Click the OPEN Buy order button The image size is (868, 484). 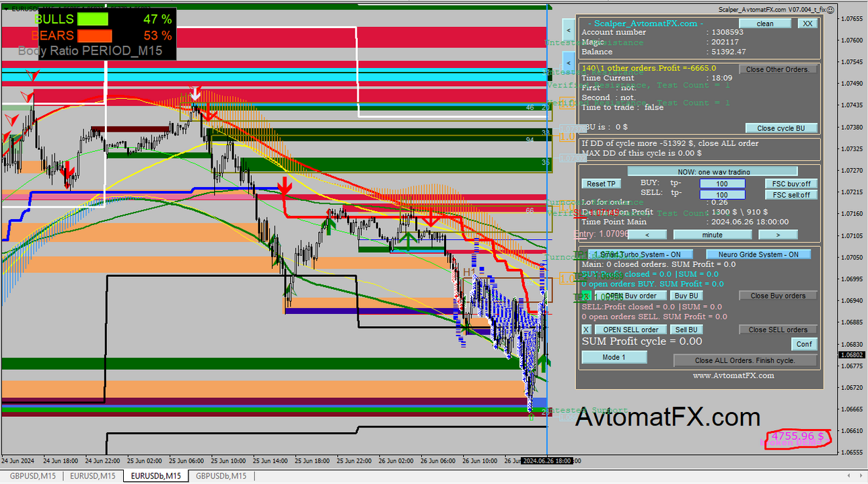(630, 296)
